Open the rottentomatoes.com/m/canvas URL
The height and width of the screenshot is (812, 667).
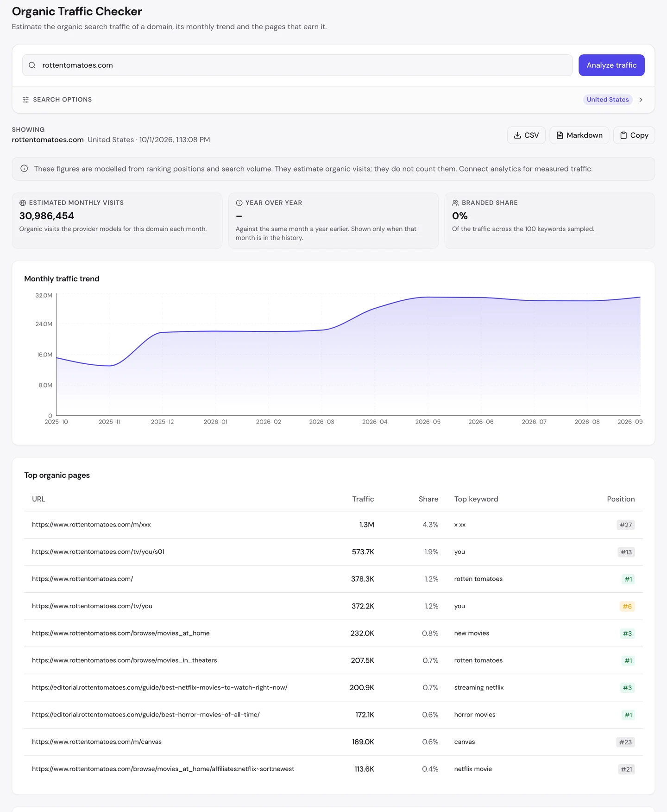(x=97, y=742)
